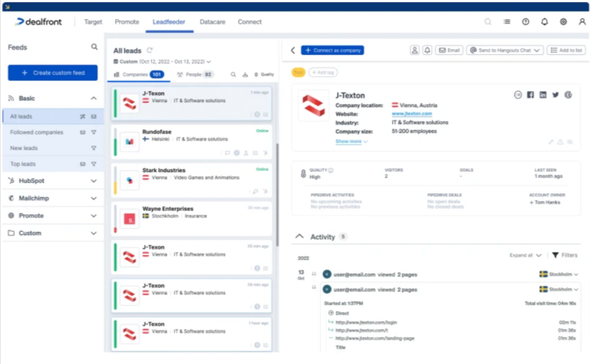
Task: Open the notifications bell in the top bar
Action: coord(544,22)
